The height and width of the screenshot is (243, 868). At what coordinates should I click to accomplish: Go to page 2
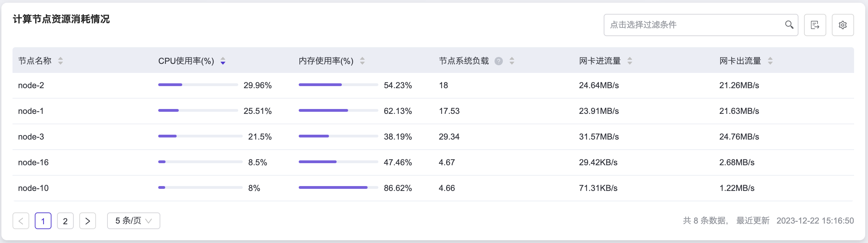point(65,221)
